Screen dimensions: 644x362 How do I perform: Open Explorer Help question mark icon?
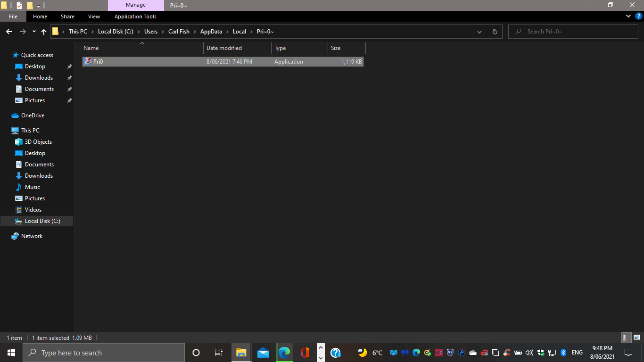639,16
